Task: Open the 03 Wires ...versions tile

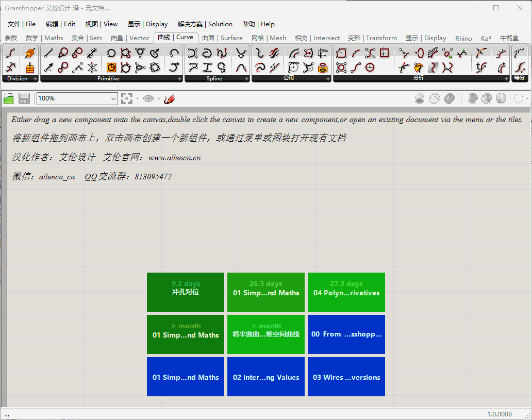Action: 346,377
